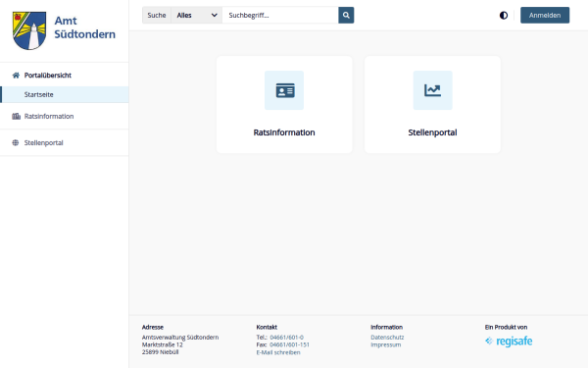Click the fax number 04661/601-151
Image resolution: width=588 pixels, height=368 pixels.
[289, 344]
